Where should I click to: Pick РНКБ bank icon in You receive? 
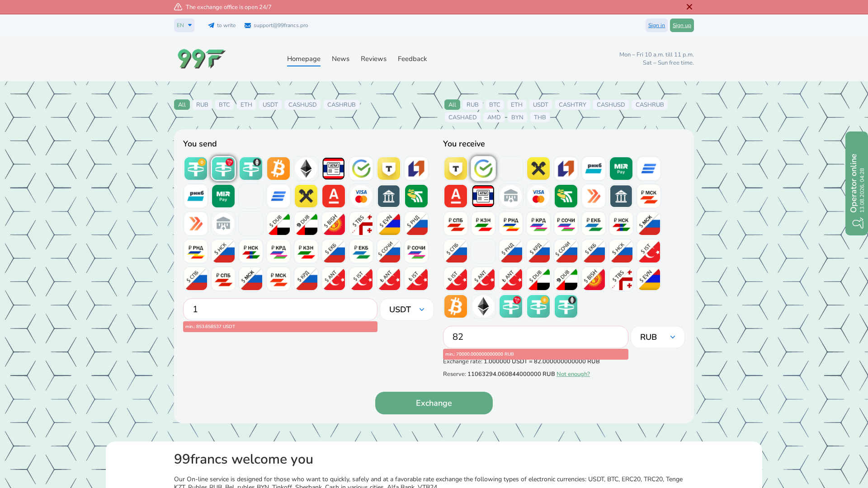click(594, 169)
